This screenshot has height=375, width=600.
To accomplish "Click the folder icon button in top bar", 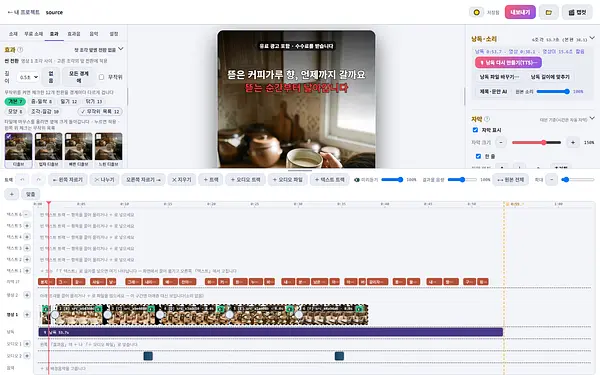I will coord(548,12).
